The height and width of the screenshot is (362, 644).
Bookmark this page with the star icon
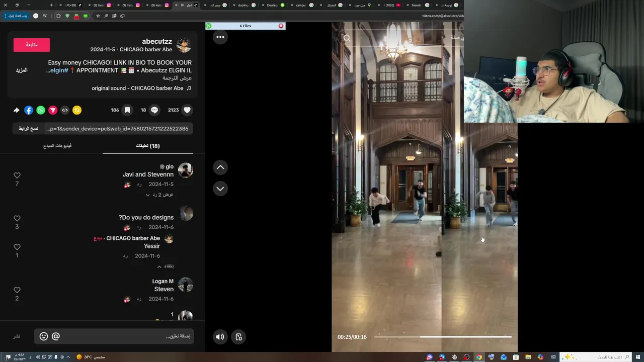pos(98,16)
